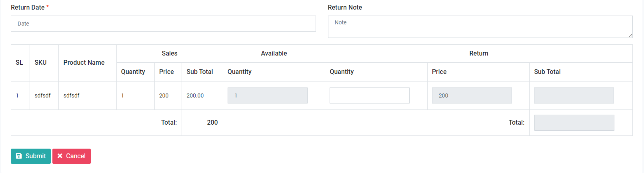Click the Return Note label
Image resolution: width=644 pixels, height=173 pixels.
click(x=345, y=8)
